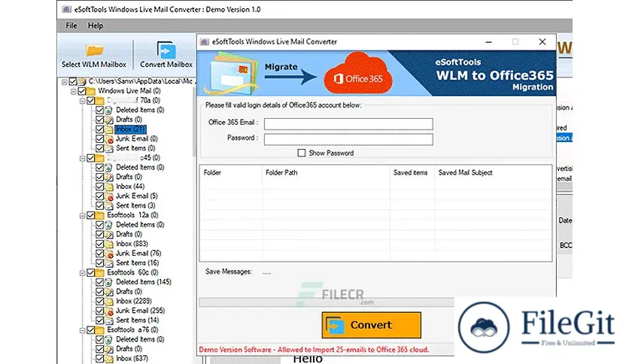Viewport: 629px width, 364px height.
Task: Click the Inbox (2289) folder icon
Action: click(109, 302)
